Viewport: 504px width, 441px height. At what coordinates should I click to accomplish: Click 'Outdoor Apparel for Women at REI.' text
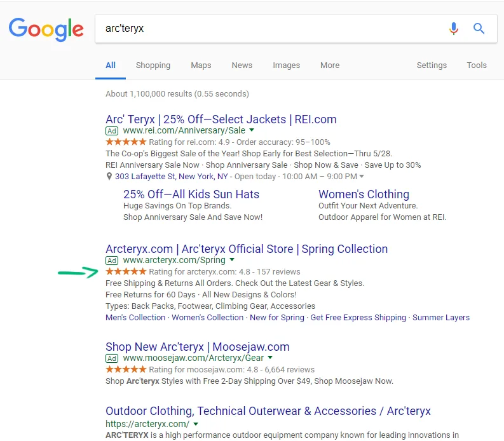(x=382, y=217)
